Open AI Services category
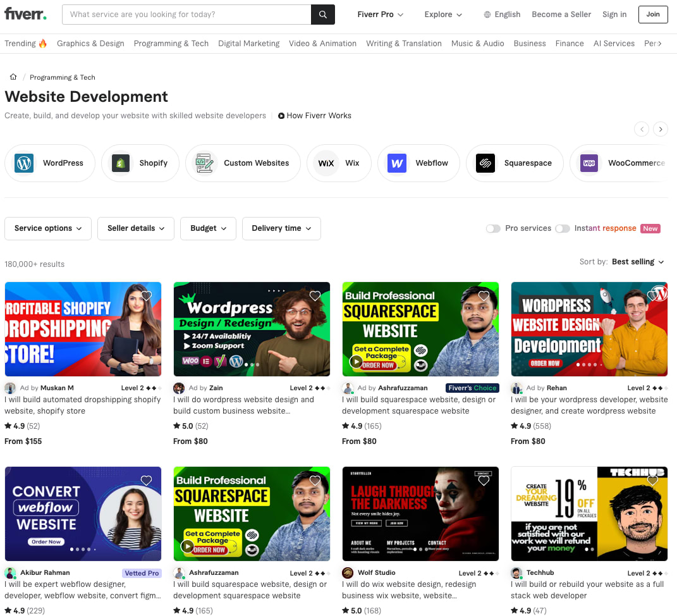 click(614, 43)
